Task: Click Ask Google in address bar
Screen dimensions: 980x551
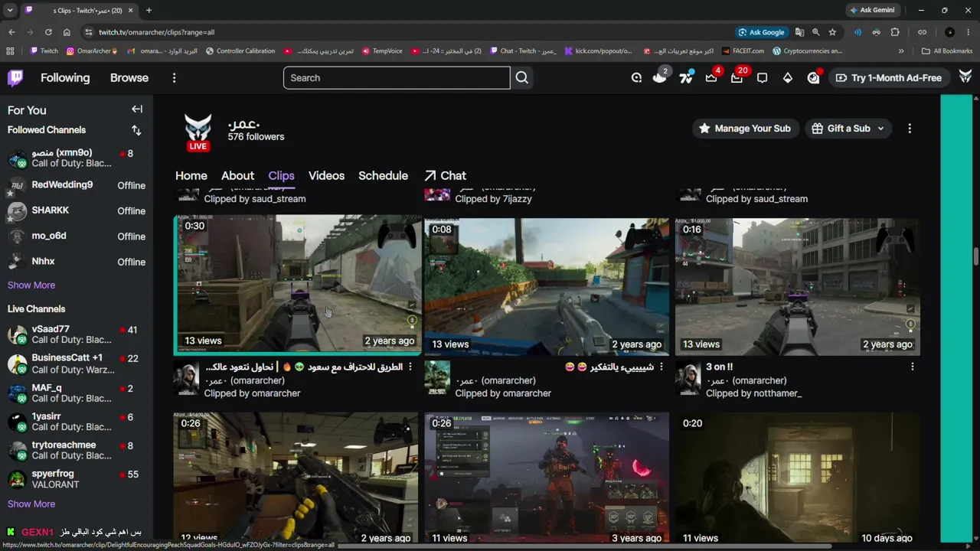Action: pyautogui.click(x=761, y=32)
